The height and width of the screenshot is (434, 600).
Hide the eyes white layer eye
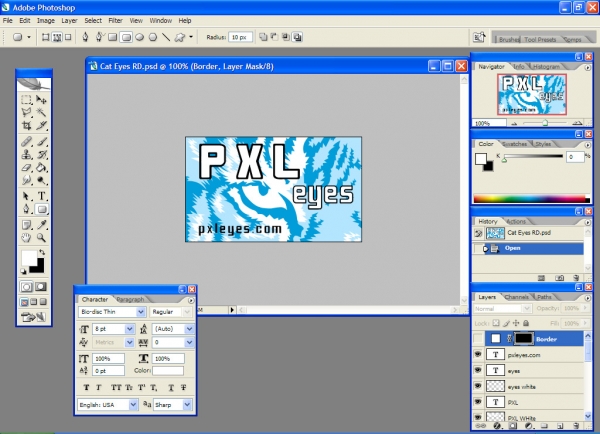click(x=478, y=386)
